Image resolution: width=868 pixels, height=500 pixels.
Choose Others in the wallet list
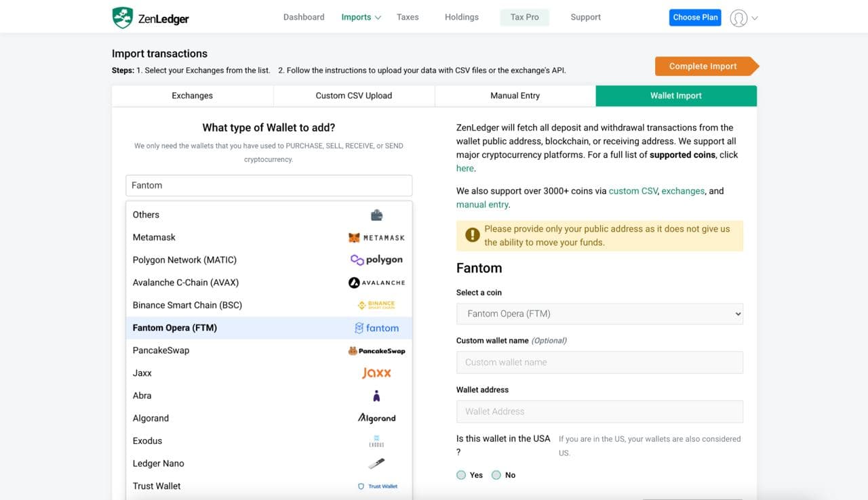[x=269, y=215]
